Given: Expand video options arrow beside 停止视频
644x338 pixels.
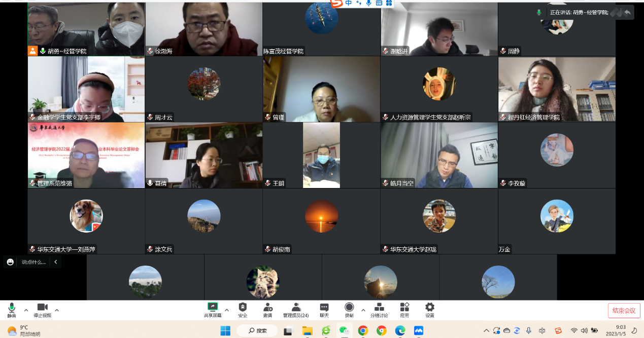Looking at the screenshot, I should click(x=57, y=310).
